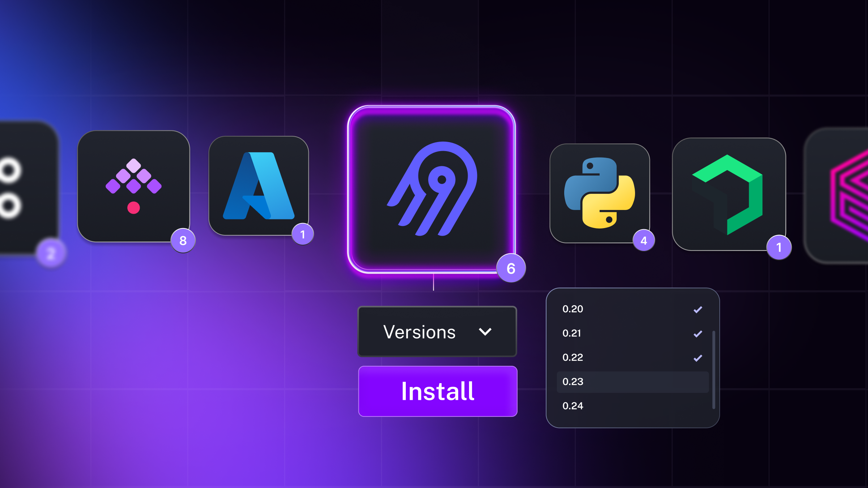Click the Install button

(438, 391)
